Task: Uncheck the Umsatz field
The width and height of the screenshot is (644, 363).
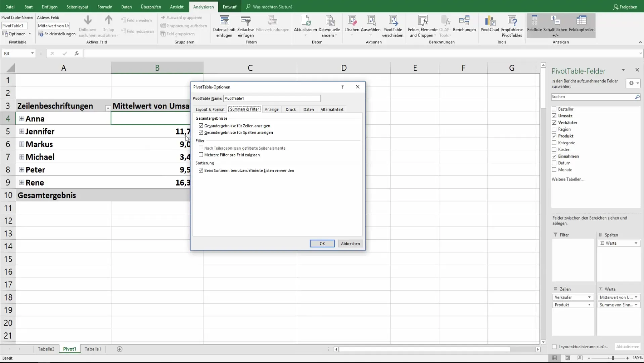Action: 554,116
